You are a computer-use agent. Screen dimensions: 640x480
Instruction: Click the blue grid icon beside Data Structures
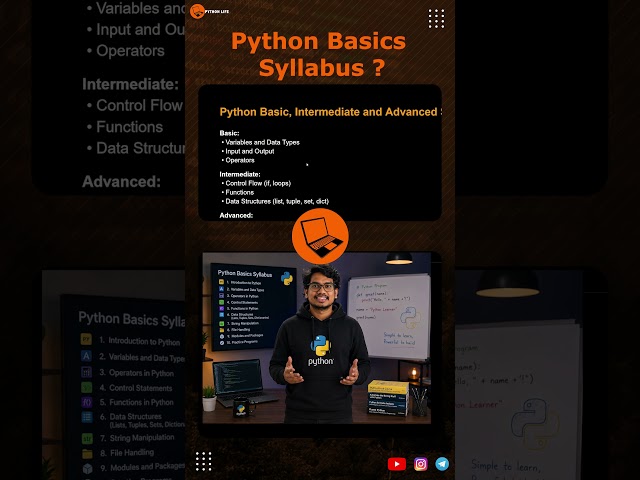[x=87, y=417]
